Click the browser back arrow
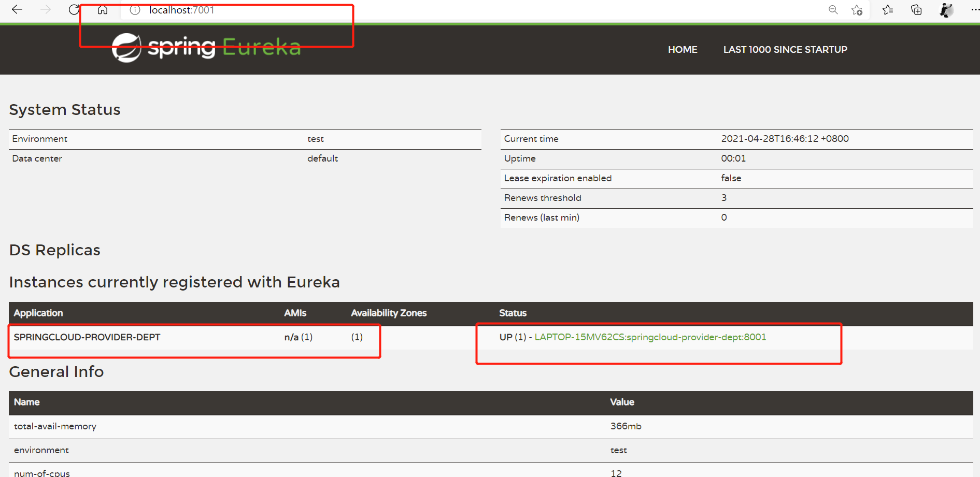This screenshot has width=980, height=477. coord(17,9)
